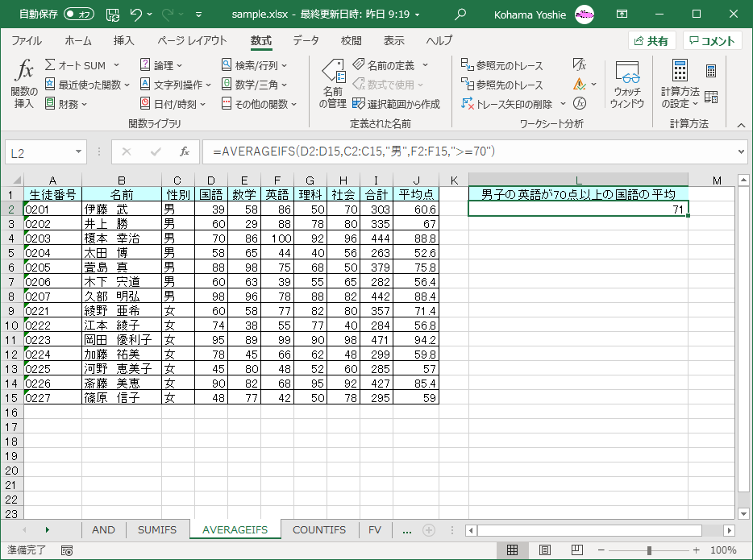Open Customize Quick Access Toolbar dropdown
This screenshot has width=753, height=560.
point(198,15)
